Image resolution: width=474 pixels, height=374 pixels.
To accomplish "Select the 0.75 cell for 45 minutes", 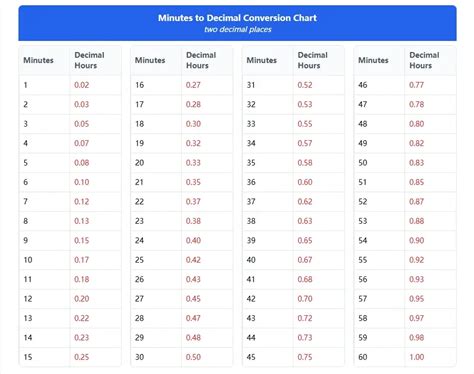I will pyautogui.click(x=305, y=357).
